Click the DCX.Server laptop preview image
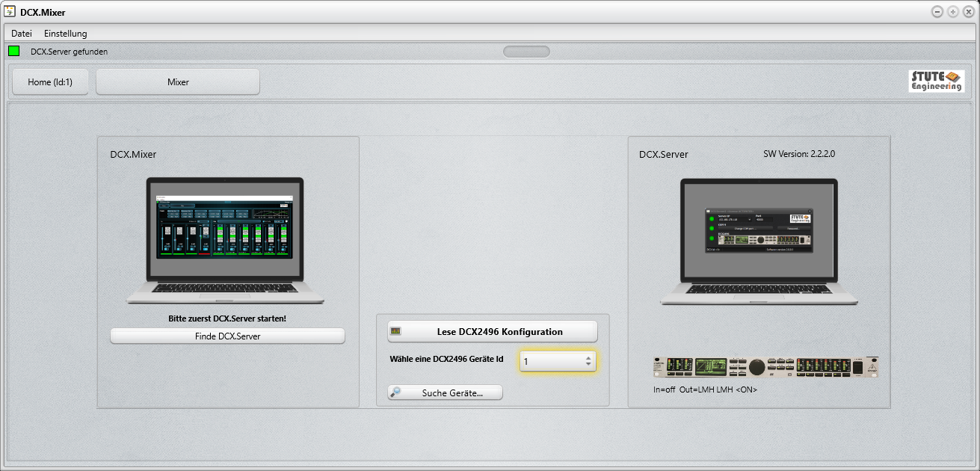The height and width of the screenshot is (471, 980). coord(759,241)
